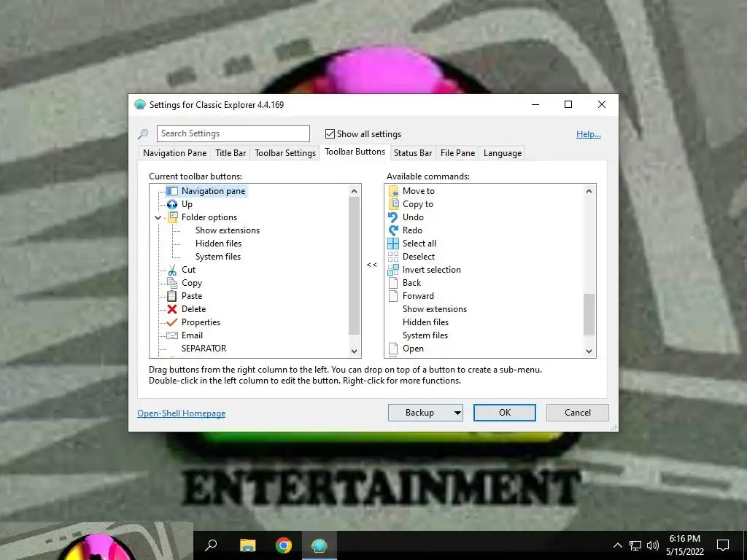Open Windows search from the taskbar
Viewport: 747px width, 560px height.
pos(211,545)
